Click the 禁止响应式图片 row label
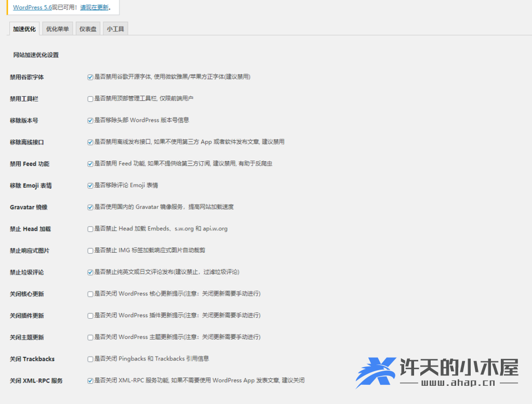The height and width of the screenshot is (404, 532). pos(30,251)
